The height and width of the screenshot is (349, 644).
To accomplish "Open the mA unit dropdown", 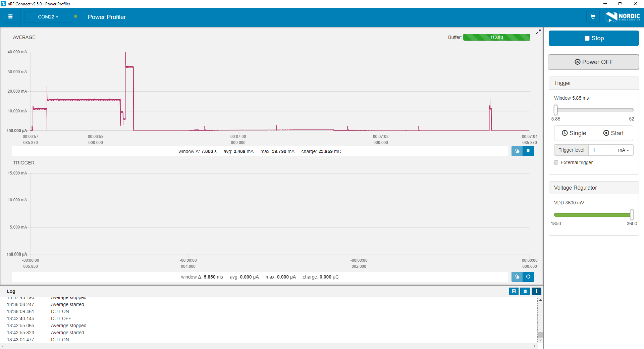I will tap(624, 150).
